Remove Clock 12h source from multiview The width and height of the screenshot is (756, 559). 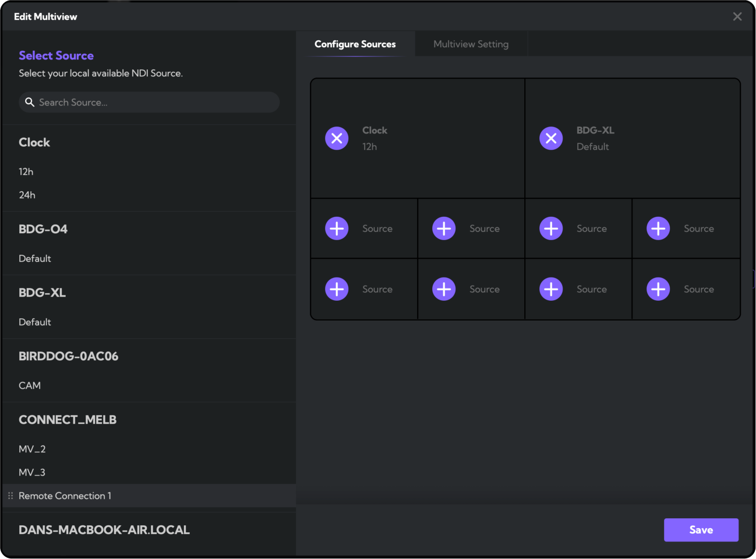tap(337, 139)
